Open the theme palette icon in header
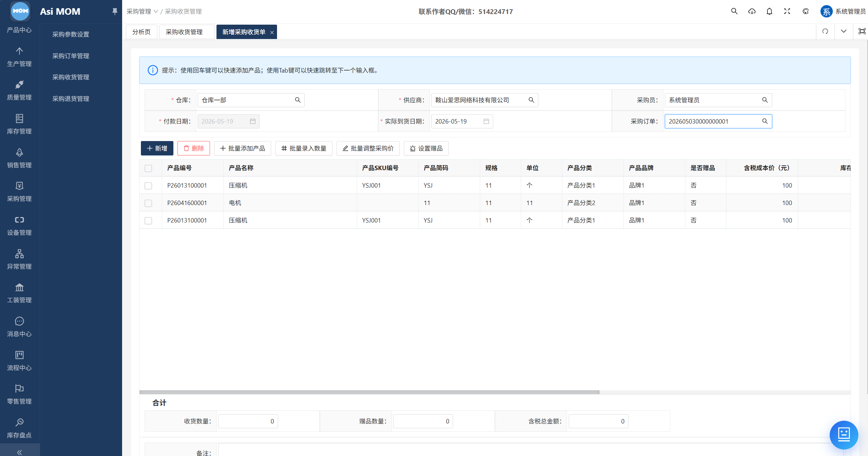868x456 pixels. click(x=805, y=11)
